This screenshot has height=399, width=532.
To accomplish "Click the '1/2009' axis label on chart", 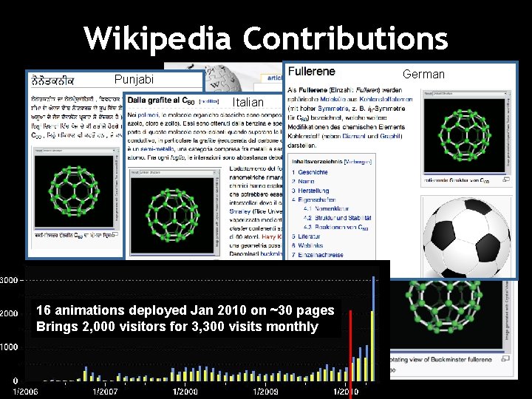I will tap(266, 392).
